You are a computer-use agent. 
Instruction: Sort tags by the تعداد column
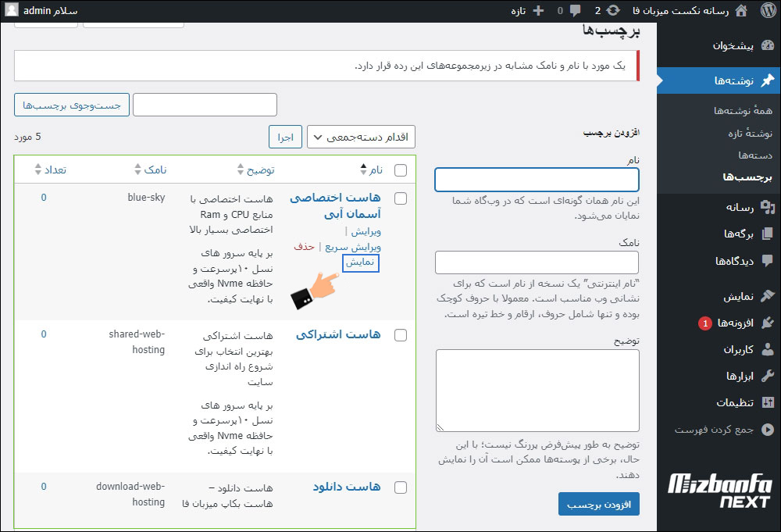50,170
